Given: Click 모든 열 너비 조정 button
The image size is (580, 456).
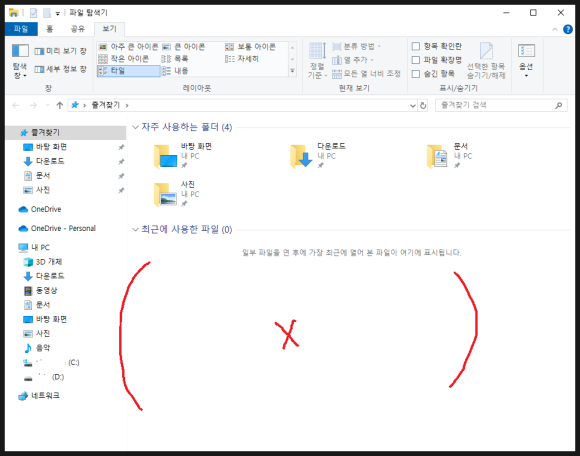Looking at the screenshot, I should [366, 74].
